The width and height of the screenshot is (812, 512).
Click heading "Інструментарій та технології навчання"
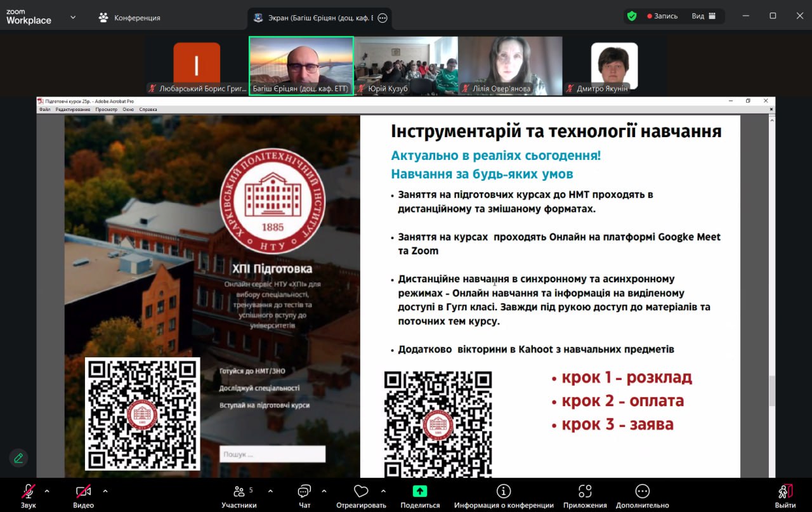[556, 131]
